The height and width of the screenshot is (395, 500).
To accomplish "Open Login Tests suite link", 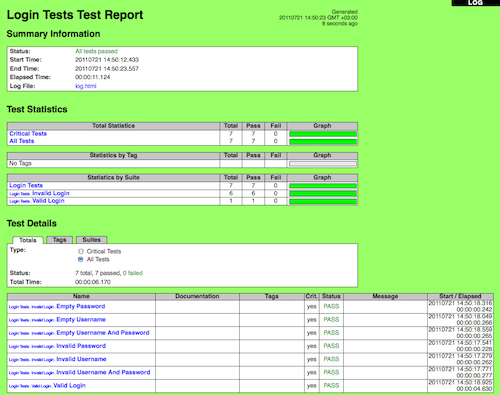I will tap(26, 185).
